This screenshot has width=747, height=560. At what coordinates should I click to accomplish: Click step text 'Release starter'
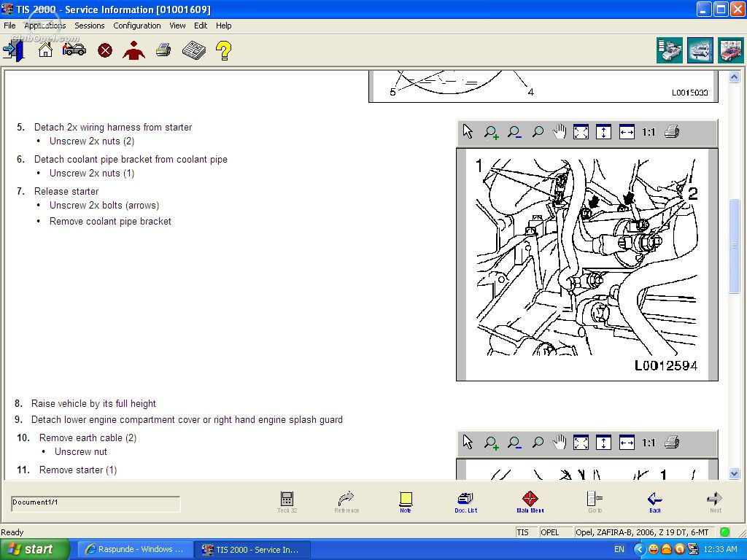(66, 192)
